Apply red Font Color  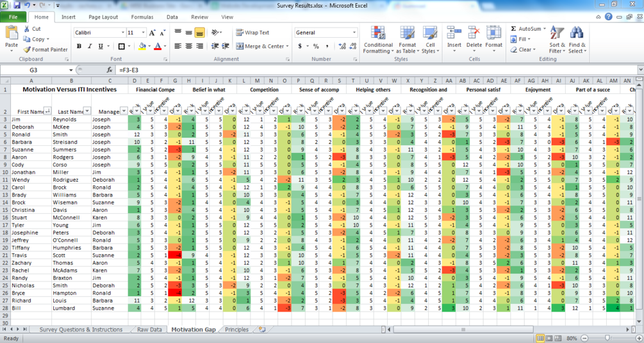tap(158, 46)
